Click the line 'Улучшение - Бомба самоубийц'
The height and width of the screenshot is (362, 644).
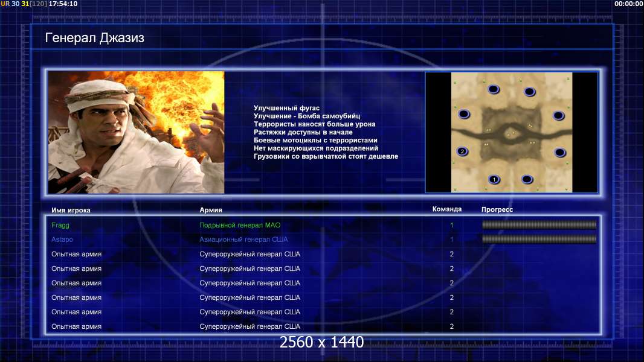[x=307, y=116]
